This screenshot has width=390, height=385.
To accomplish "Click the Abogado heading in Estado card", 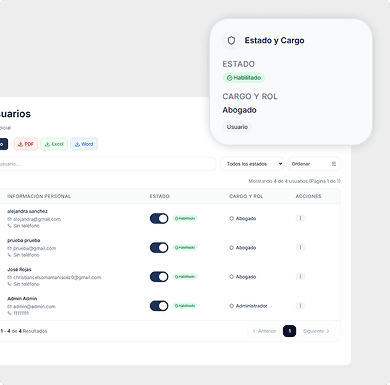I will [239, 110].
